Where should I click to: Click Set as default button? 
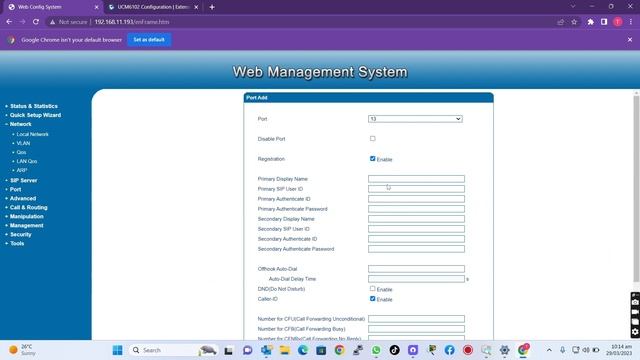[x=149, y=40]
